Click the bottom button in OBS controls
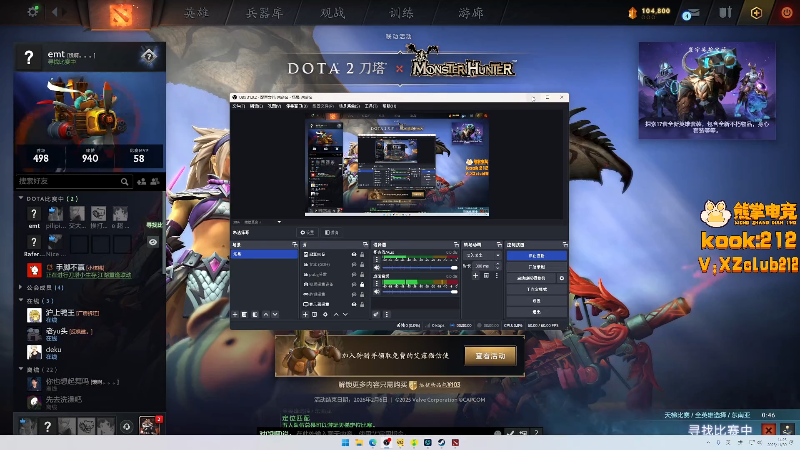Screen dimensions: 800x450 coord(536,312)
